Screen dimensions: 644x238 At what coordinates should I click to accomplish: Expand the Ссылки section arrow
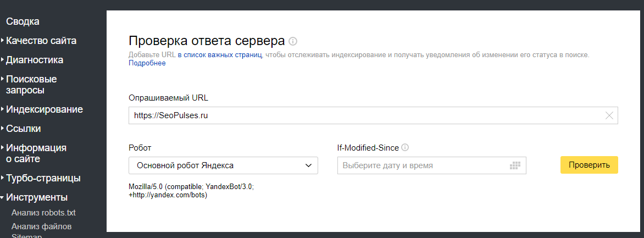(x=2, y=129)
